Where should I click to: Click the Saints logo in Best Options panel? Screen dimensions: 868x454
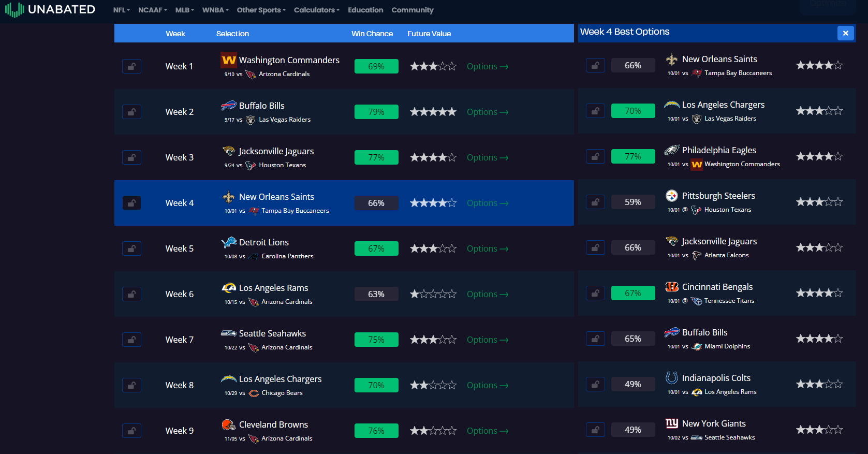(672, 59)
